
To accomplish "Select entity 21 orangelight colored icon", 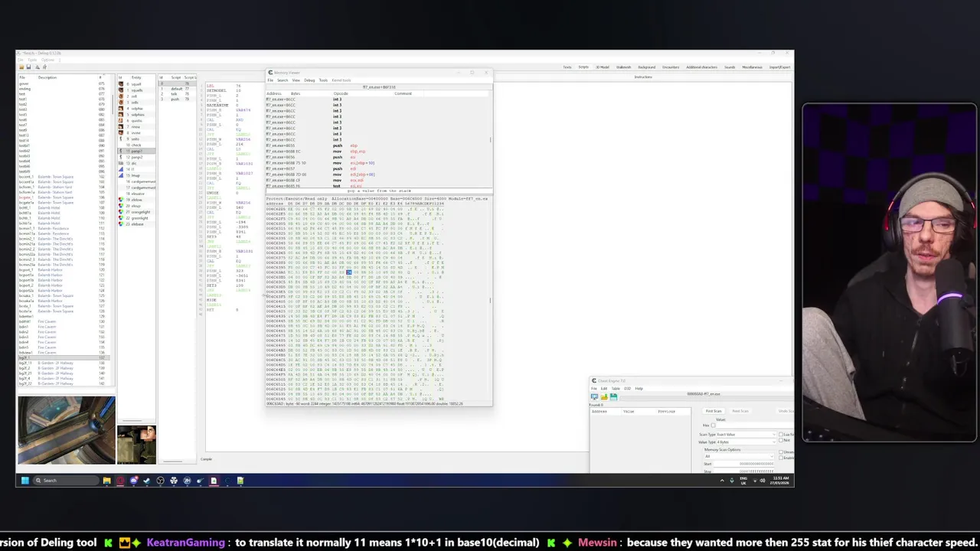I will (121, 212).
